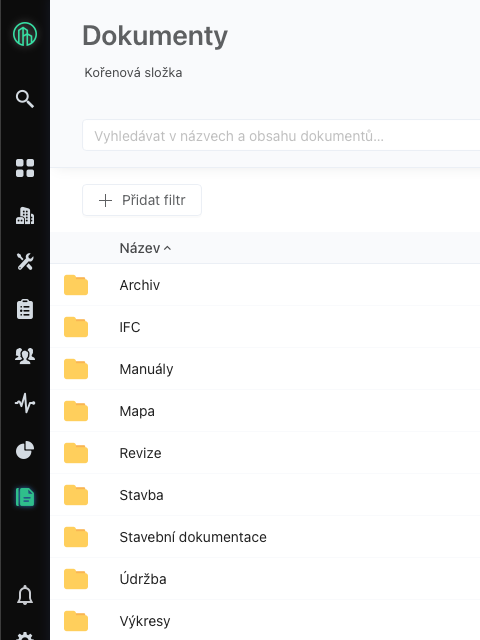Open notifications bell icon

click(25, 595)
